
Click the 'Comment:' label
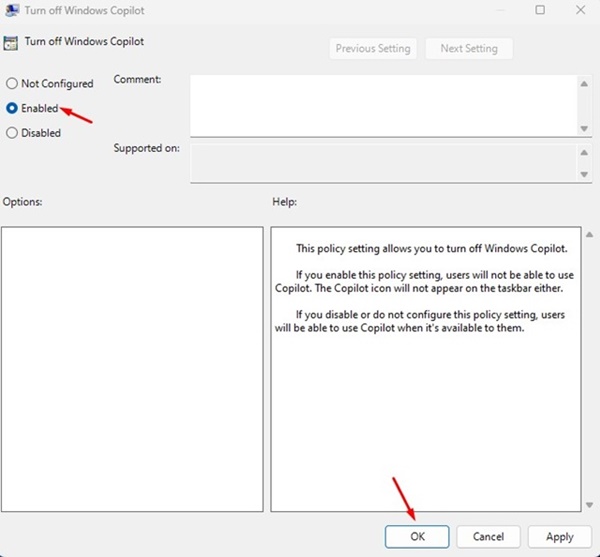137,79
